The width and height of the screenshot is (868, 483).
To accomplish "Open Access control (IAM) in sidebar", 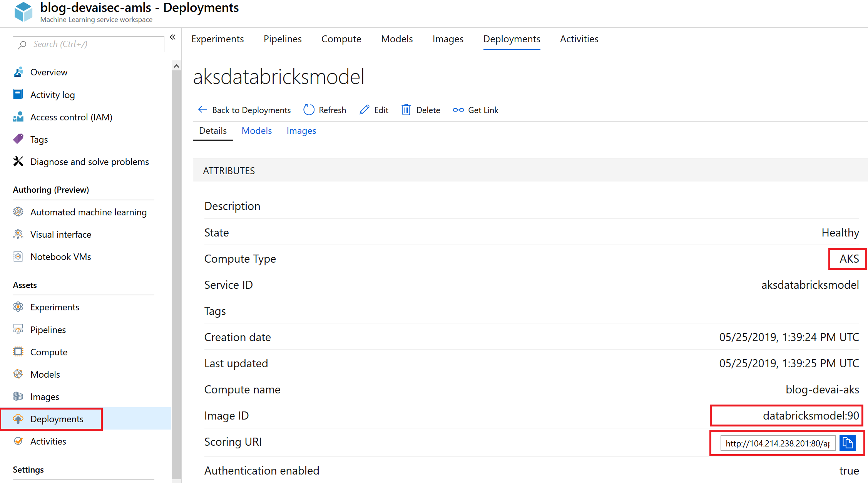I will point(71,117).
